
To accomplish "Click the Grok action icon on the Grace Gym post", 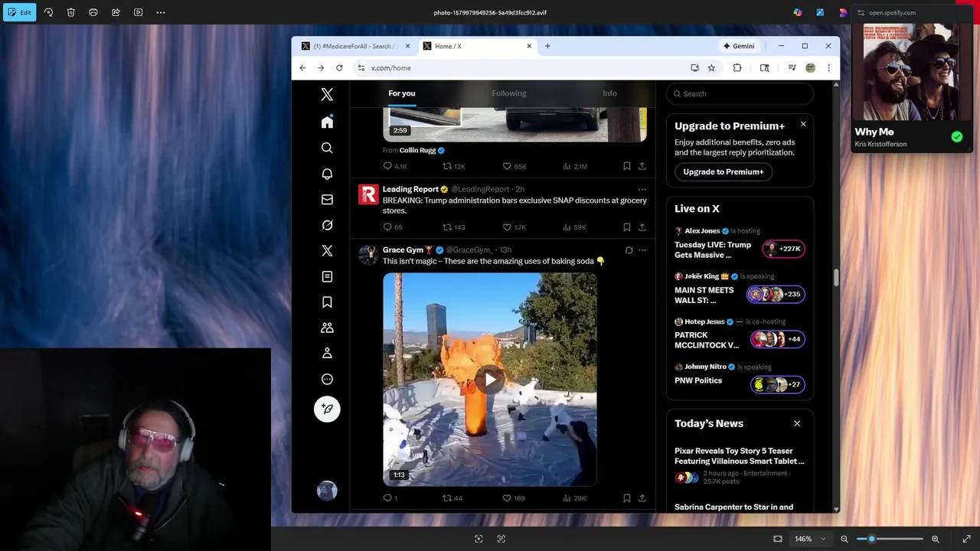I will tap(629, 249).
